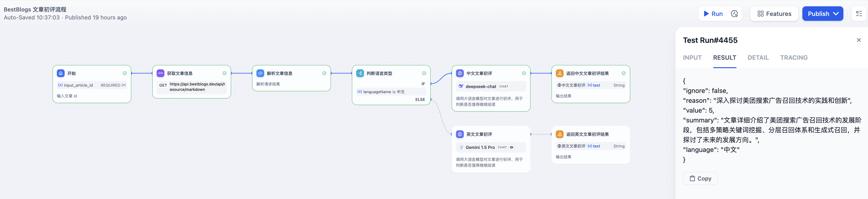Toggle the vision eye on Gemini 1.5 Pro
Viewport: 868px width, 199px height.
512,147
